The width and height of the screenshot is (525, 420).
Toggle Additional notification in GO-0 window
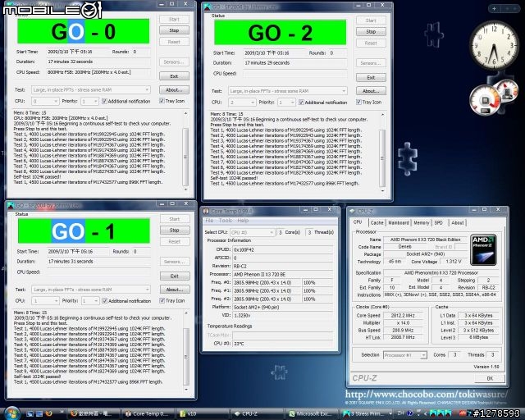pos(126,101)
